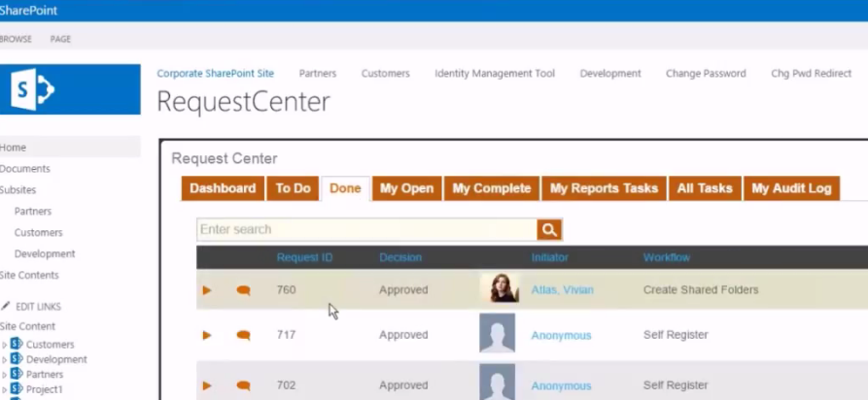Image resolution: width=868 pixels, height=400 pixels.
Task: Click Anonymous avatar in request 702 row
Action: click(x=497, y=382)
